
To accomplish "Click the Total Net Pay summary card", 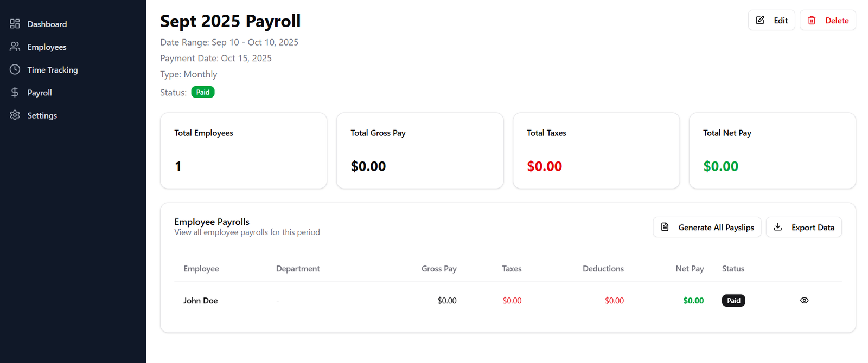I will 772,151.
